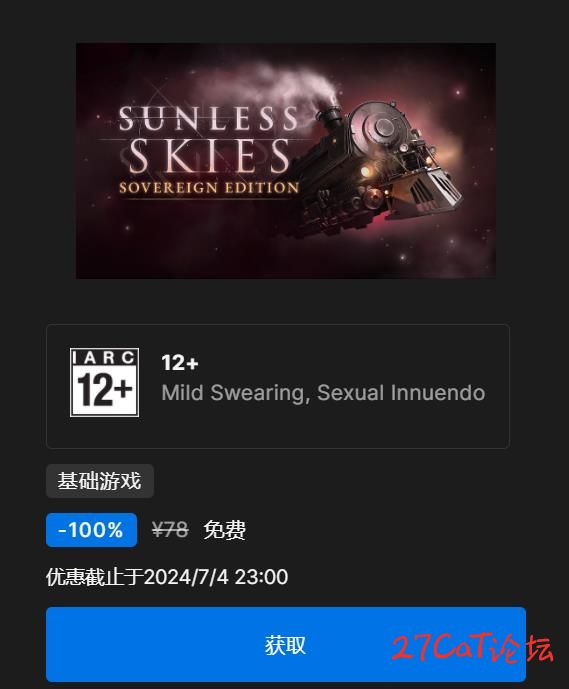569x689 pixels.
Task: Click the 12+ rating heading text
Action: coord(180,363)
